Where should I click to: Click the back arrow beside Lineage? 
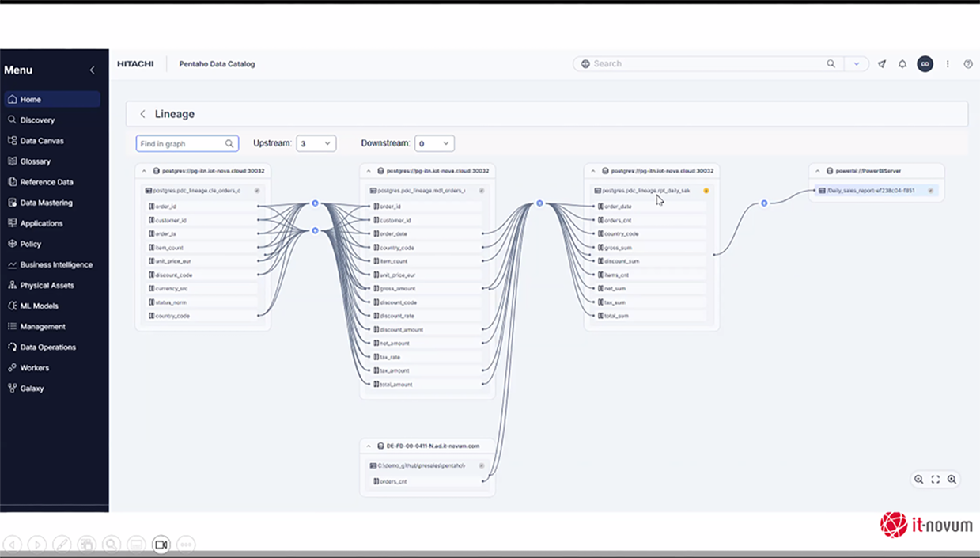[x=142, y=114]
